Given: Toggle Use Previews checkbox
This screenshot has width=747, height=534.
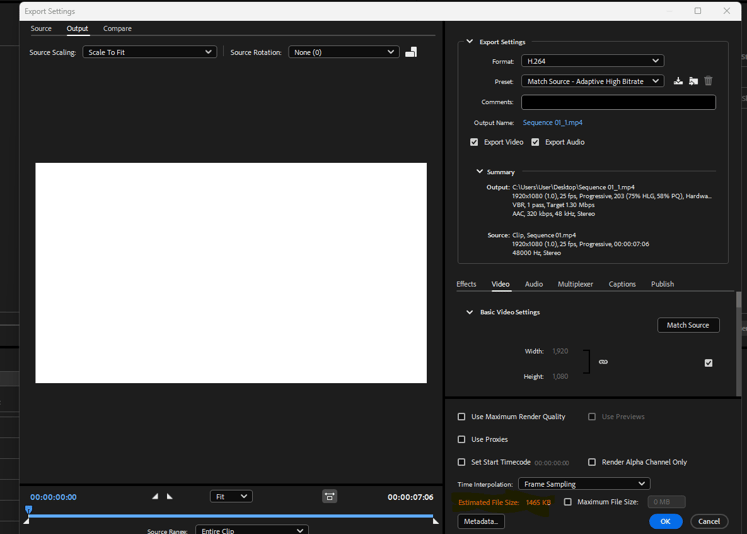Looking at the screenshot, I should pyautogui.click(x=592, y=416).
